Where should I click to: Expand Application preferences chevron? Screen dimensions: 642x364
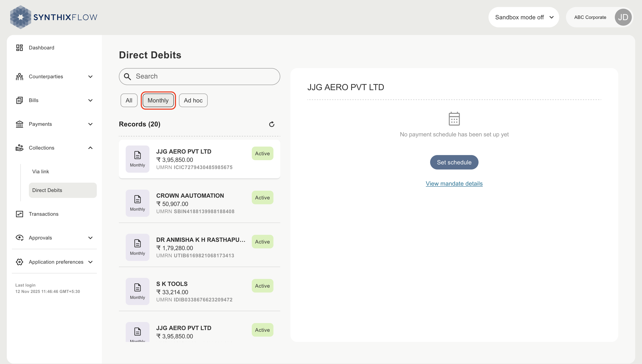coord(91,262)
